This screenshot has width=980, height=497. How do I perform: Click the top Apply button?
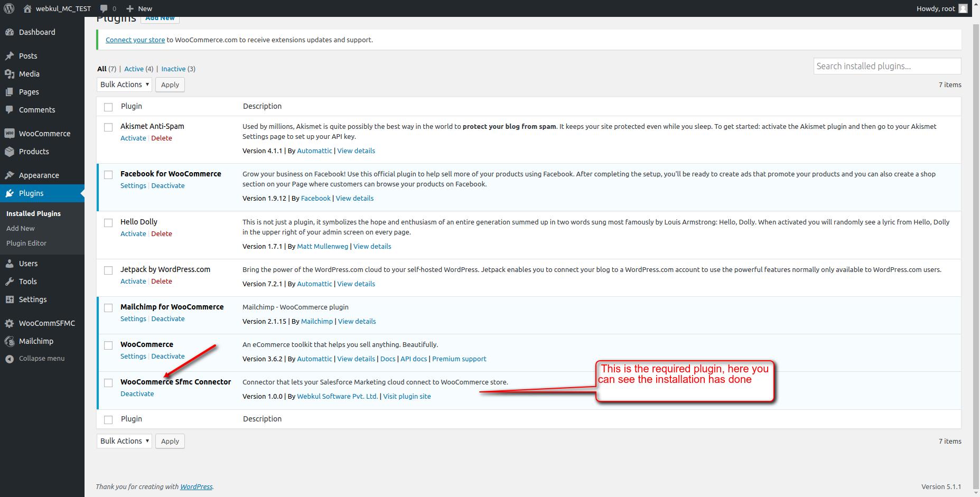(x=170, y=85)
